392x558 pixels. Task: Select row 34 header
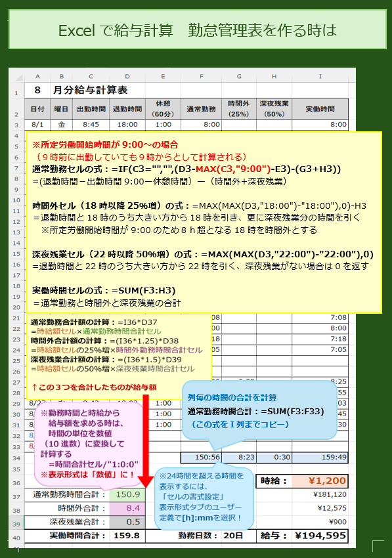(x=16, y=458)
